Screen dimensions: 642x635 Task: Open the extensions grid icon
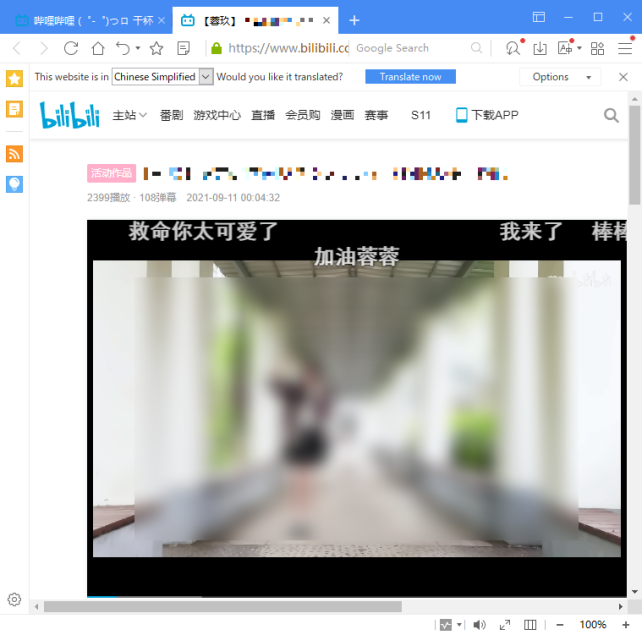pos(597,48)
